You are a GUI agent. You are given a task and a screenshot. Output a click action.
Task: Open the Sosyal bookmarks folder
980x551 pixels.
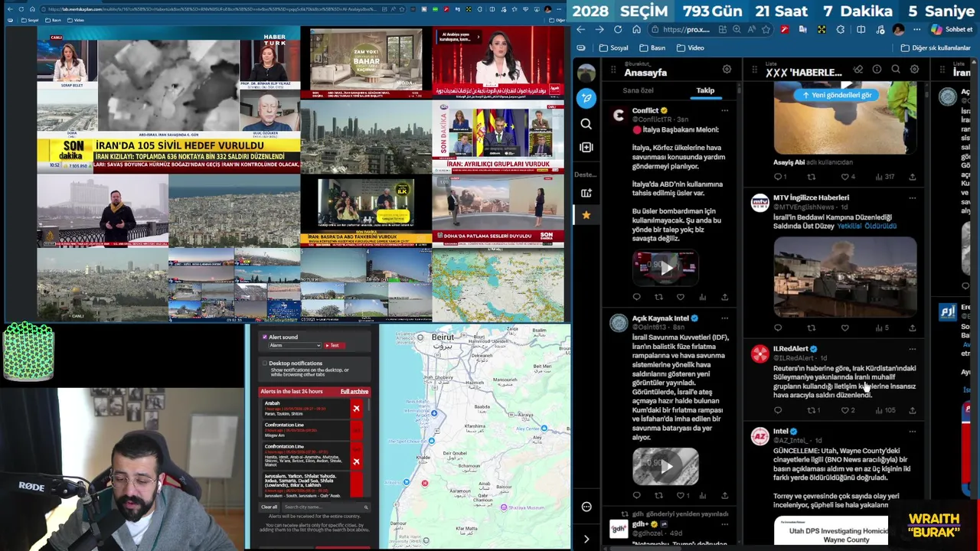pyautogui.click(x=614, y=47)
